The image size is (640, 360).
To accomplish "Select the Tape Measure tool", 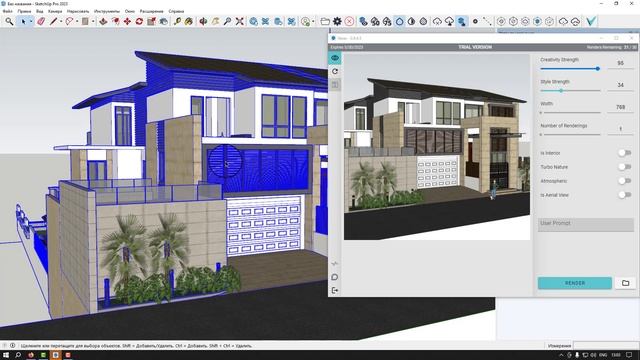I will (x=177, y=21).
